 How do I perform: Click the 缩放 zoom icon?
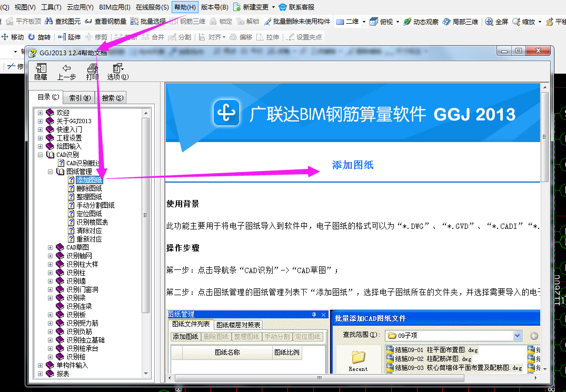(516, 22)
